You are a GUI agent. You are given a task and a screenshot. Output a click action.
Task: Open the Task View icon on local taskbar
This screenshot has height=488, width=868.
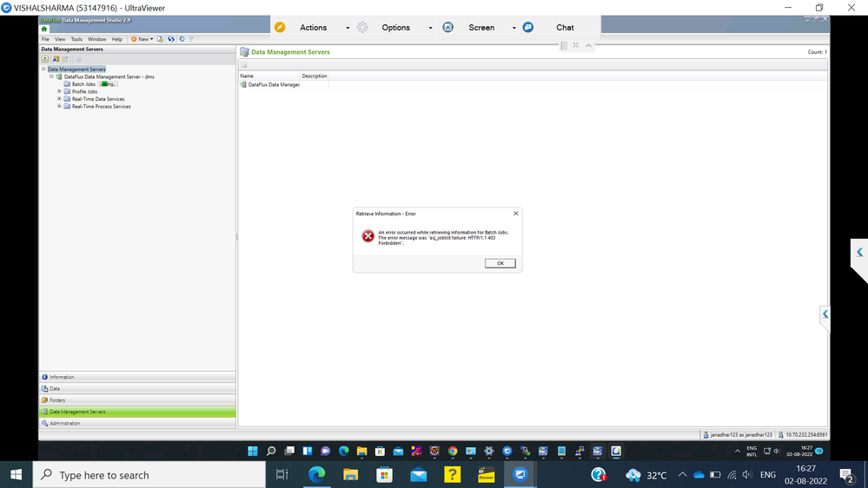282,475
